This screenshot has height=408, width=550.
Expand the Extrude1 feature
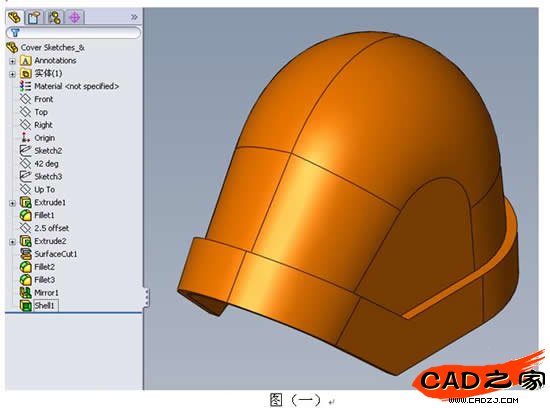click(x=12, y=203)
